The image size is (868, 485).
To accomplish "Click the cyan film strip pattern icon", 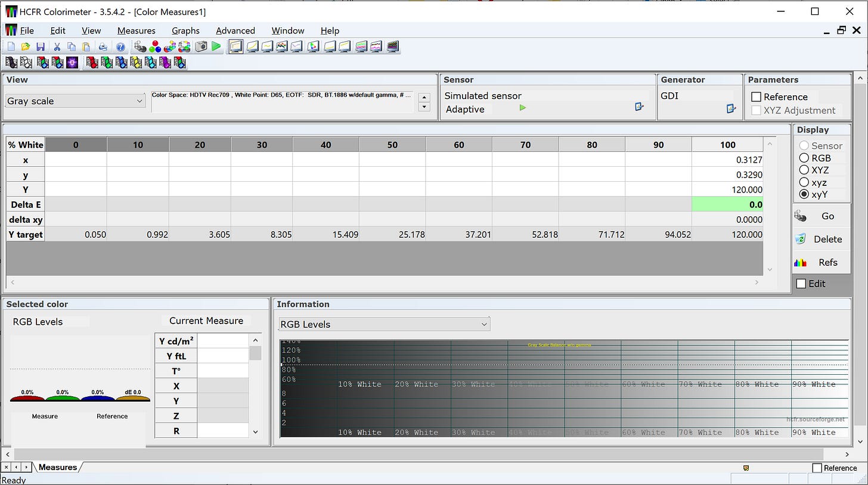I will coord(150,62).
